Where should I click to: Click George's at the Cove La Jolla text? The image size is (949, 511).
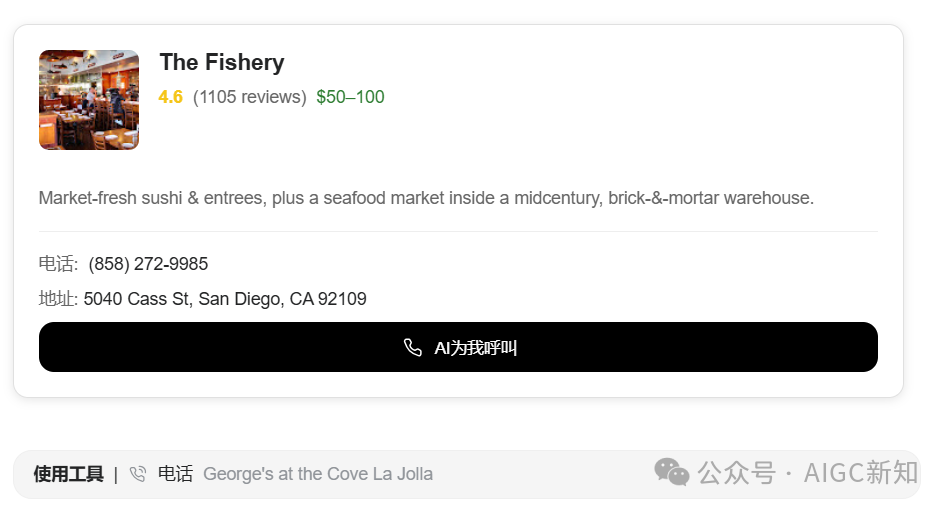[318, 474]
